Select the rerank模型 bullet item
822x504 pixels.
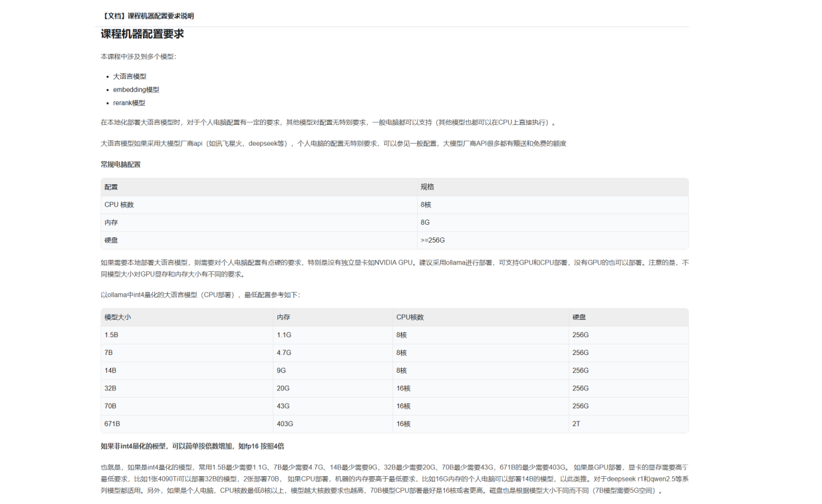click(x=129, y=103)
